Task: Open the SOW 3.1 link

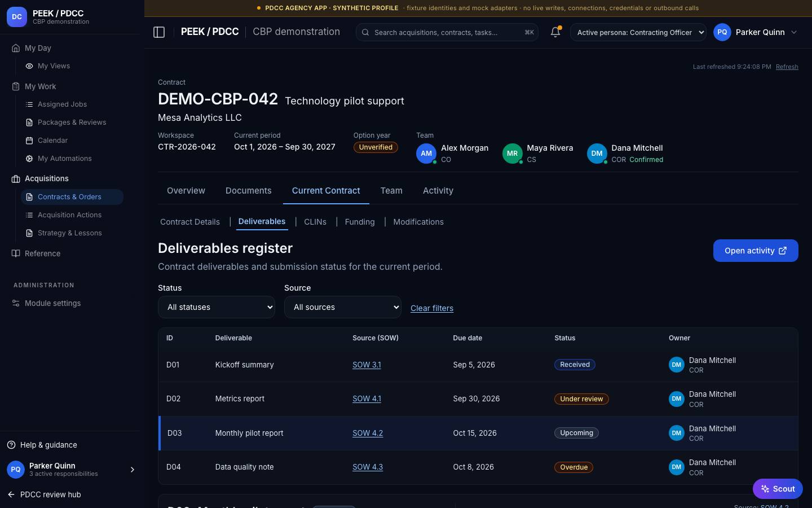Action: (x=367, y=365)
